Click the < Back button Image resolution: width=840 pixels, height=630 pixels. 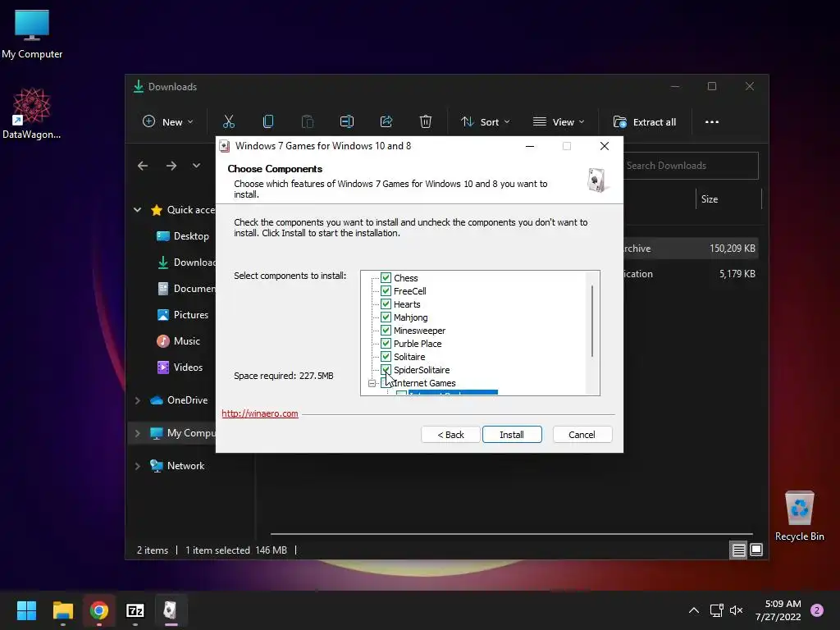(450, 435)
